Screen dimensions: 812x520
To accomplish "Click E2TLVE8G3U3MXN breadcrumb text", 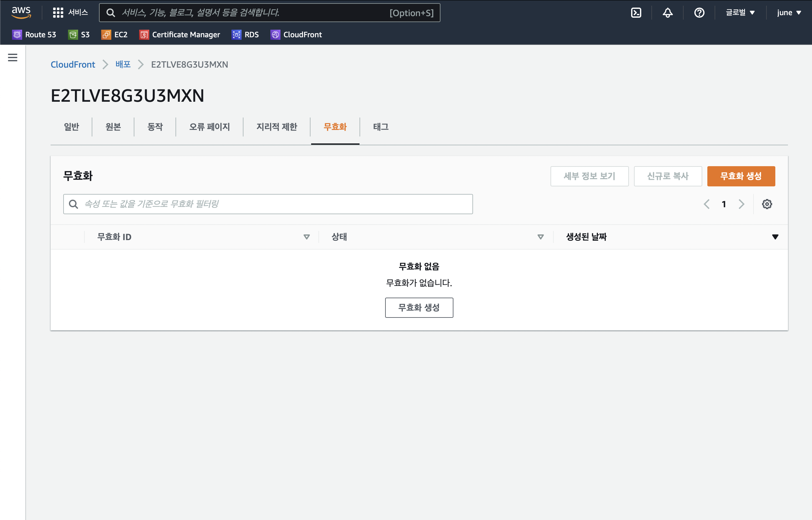I will [x=189, y=64].
